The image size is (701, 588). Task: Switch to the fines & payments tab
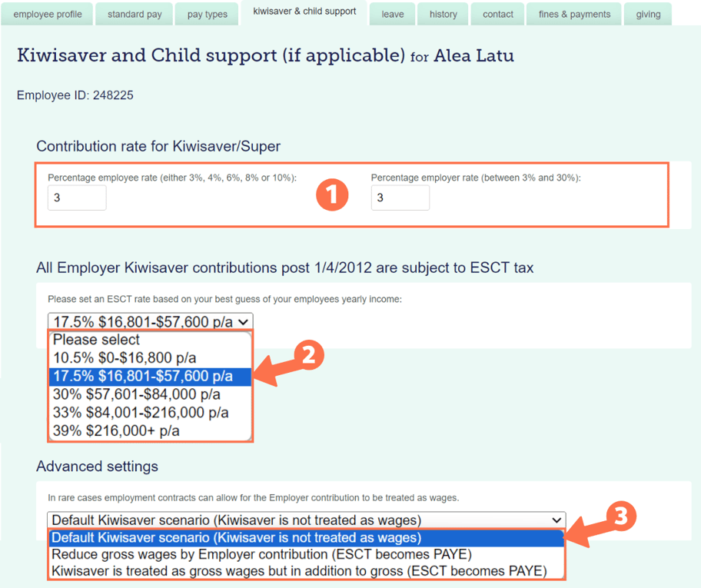(573, 13)
